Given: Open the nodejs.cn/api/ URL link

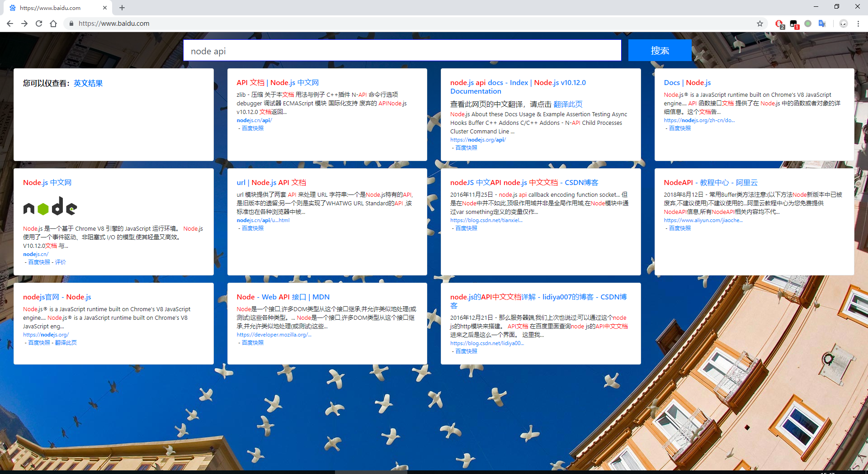Looking at the screenshot, I should [254, 120].
